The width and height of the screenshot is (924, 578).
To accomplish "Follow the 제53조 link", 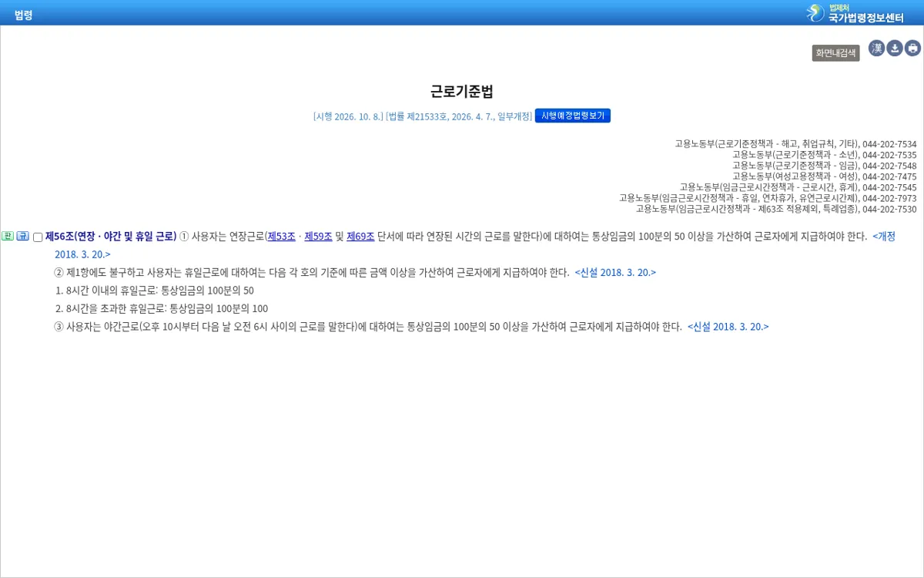I will click(282, 237).
